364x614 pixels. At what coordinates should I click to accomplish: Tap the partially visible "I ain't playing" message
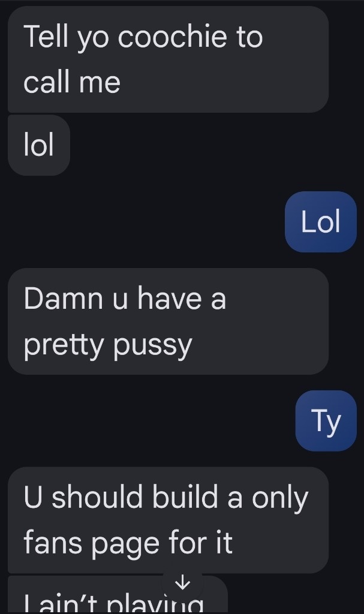(118, 594)
